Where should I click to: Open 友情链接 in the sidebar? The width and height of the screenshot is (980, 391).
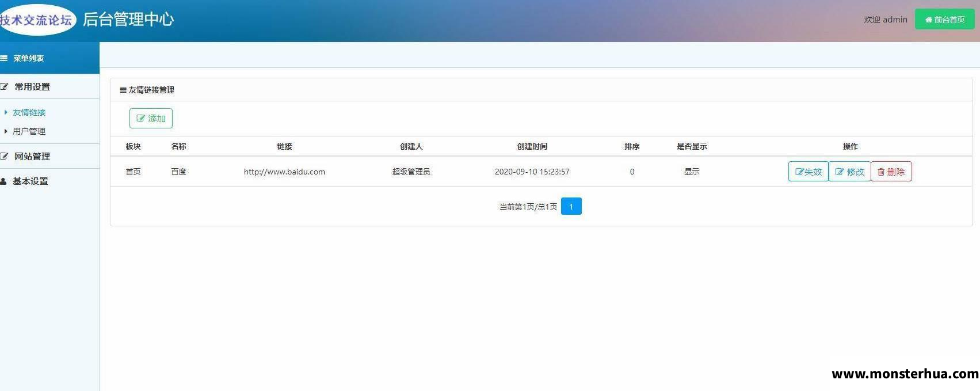(29, 112)
